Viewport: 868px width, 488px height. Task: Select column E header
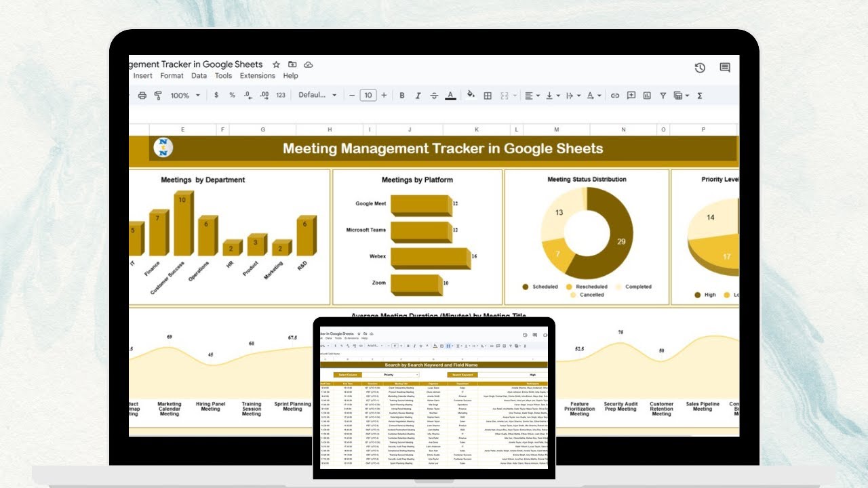(182, 129)
